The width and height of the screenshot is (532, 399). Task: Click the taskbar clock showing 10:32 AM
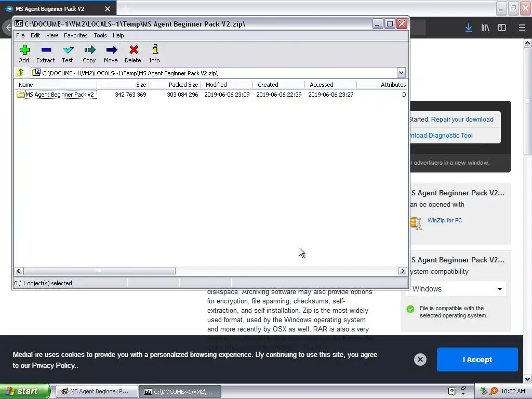[513, 391]
